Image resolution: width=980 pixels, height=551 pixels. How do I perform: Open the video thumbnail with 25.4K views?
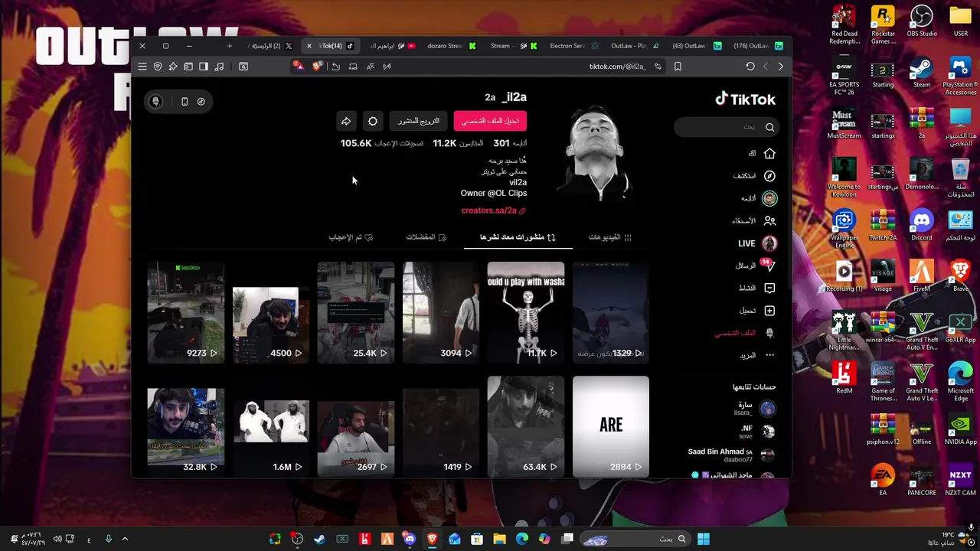(x=356, y=312)
